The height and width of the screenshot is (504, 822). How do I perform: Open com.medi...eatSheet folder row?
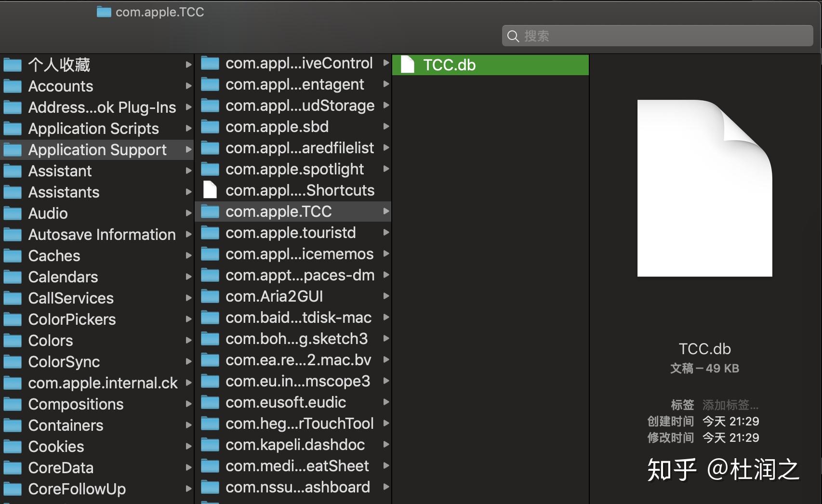293,465
